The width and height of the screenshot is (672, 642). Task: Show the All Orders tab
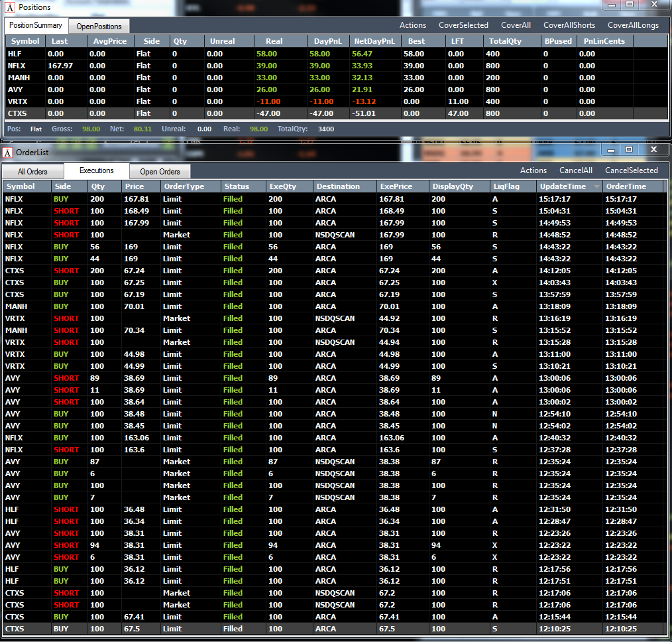[32, 172]
